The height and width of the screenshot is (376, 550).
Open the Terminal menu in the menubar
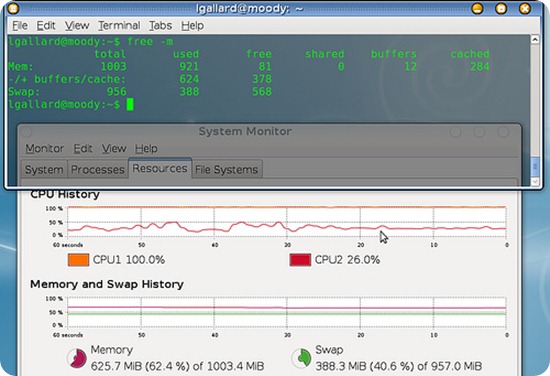click(119, 26)
